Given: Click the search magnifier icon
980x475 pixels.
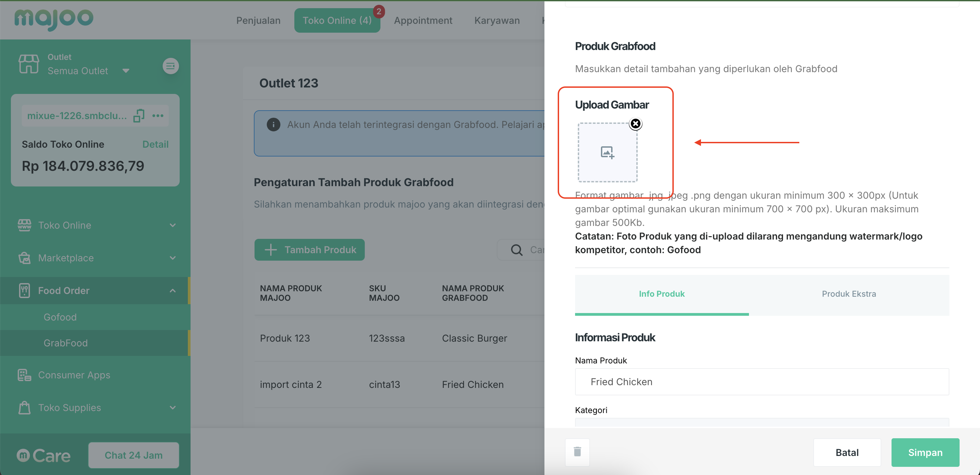Looking at the screenshot, I should 516,250.
